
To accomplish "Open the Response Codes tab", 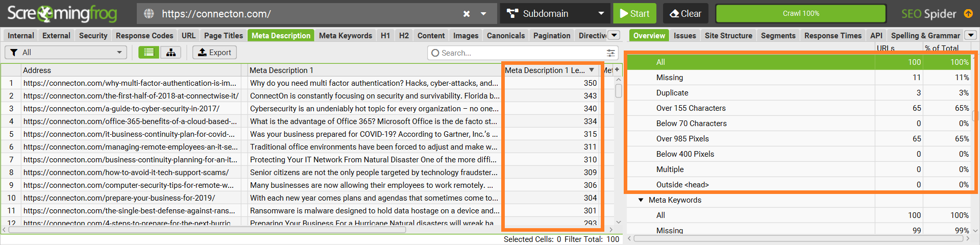I will [x=144, y=35].
